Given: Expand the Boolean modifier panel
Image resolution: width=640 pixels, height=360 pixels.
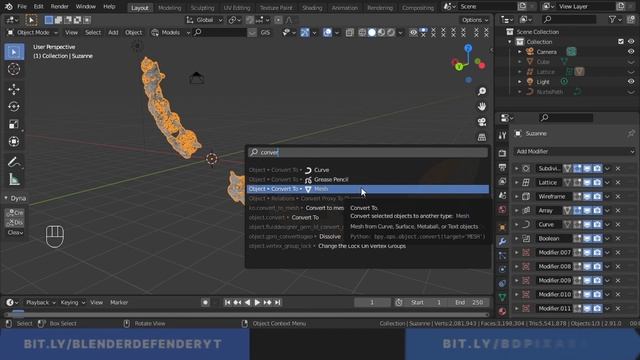Looking at the screenshot, I should [517, 239].
